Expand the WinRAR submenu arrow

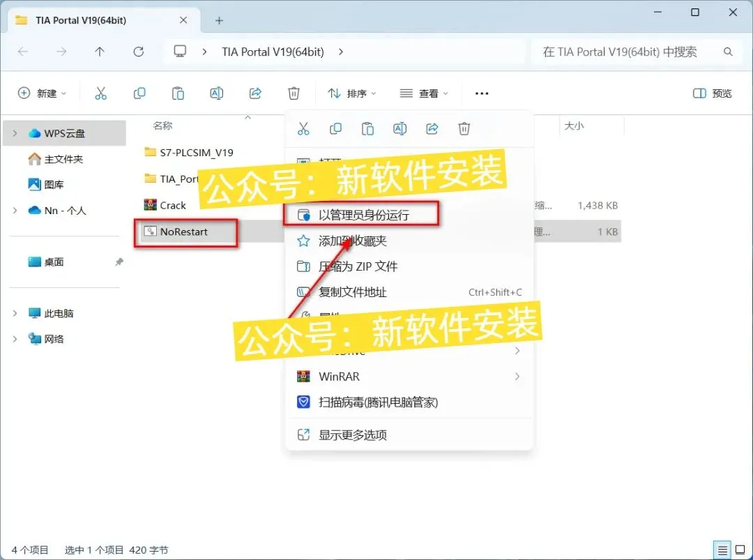(x=517, y=376)
